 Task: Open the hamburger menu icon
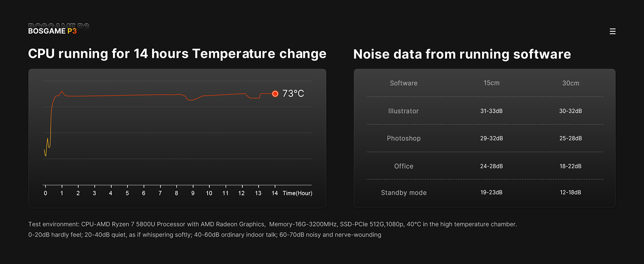(612, 32)
